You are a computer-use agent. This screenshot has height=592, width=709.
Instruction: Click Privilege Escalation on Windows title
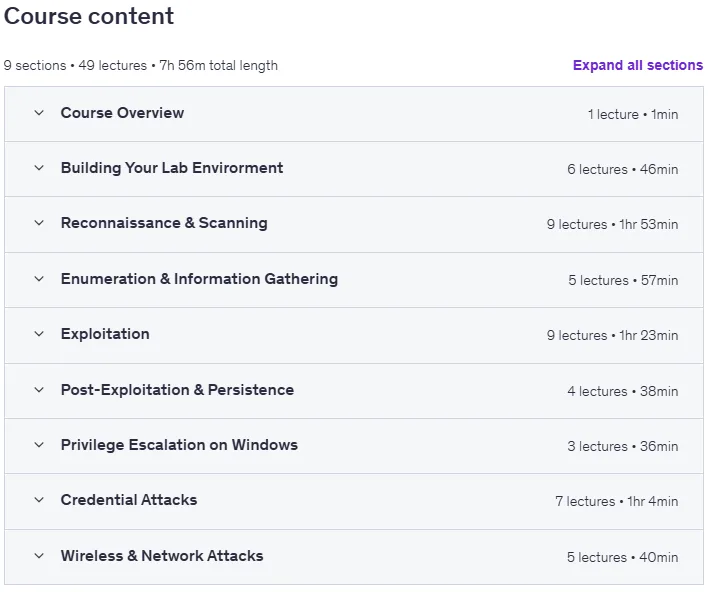[x=179, y=445]
